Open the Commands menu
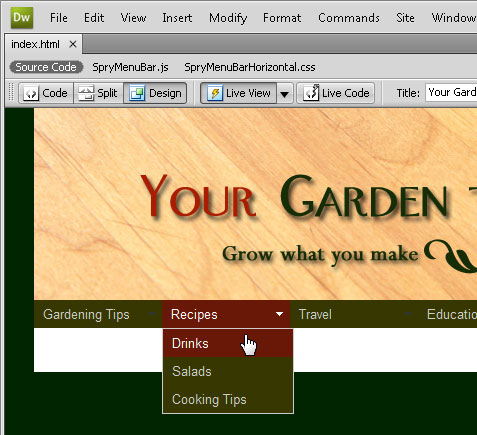This screenshot has height=435, width=477. click(349, 18)
